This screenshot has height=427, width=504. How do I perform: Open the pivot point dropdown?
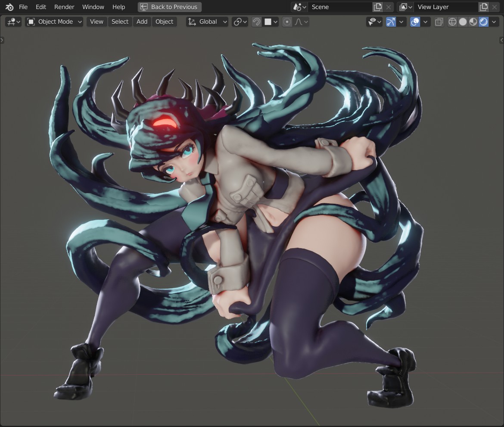[x=240, y=22]
